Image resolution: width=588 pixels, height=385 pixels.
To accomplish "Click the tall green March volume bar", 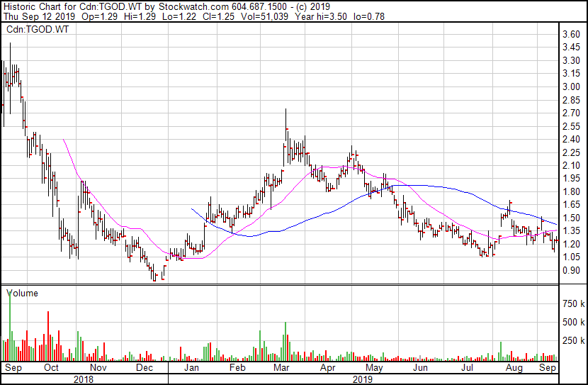I will coord(285,342).
